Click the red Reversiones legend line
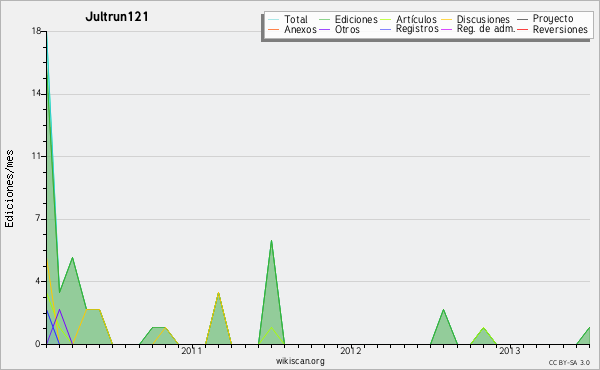The width and height of the screenshot is (600, 370). 522,29
